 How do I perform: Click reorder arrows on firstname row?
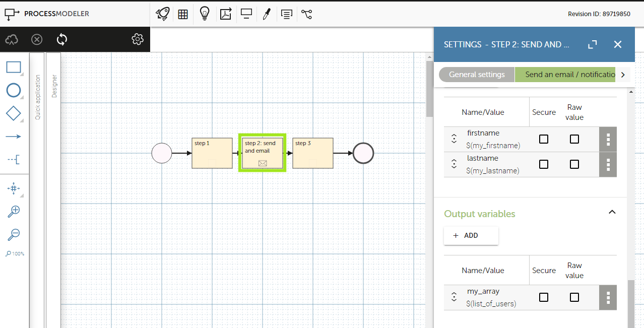click(x=454, y=139)
